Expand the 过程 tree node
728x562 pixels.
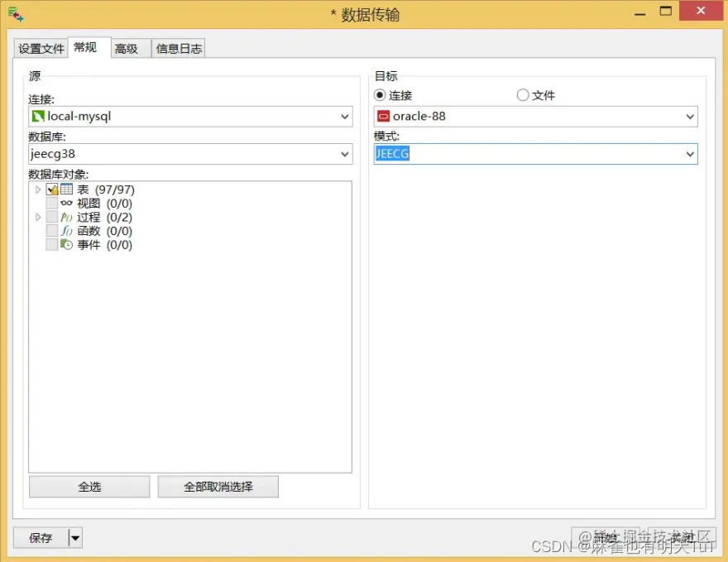(38, 217)
